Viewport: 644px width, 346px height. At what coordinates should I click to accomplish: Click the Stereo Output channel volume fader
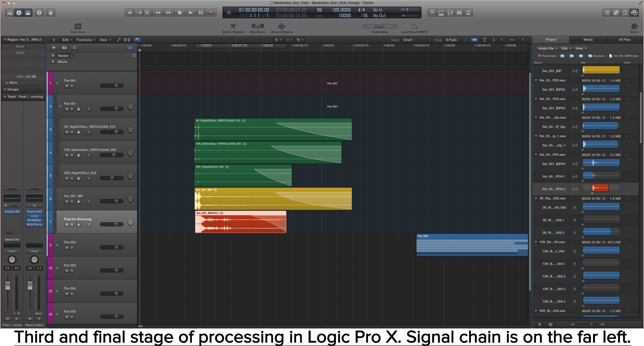point(30,286)
